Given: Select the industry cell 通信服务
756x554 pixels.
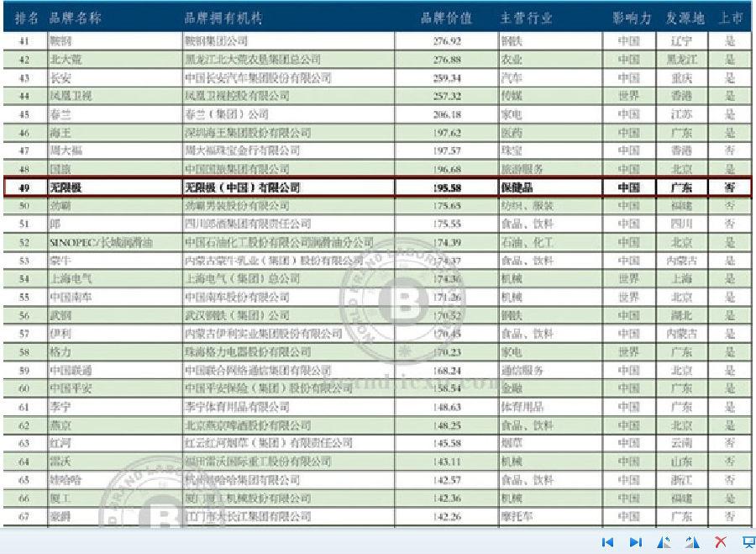Looking at the screenshot, I should 522,370.
